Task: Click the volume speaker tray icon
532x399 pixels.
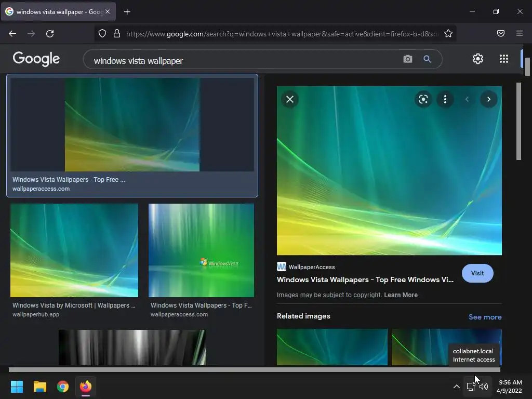Action: point(484,387)
